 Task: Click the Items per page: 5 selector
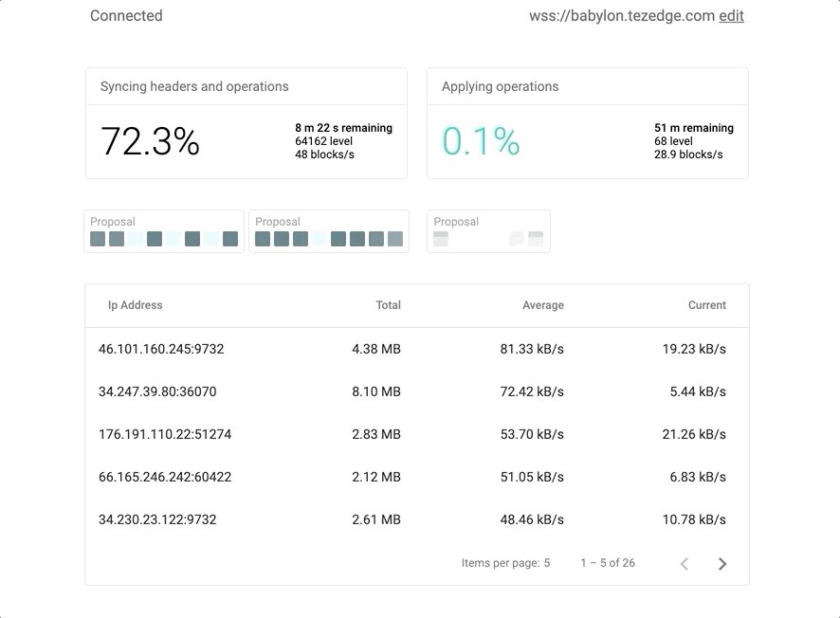tap(505, 563)
